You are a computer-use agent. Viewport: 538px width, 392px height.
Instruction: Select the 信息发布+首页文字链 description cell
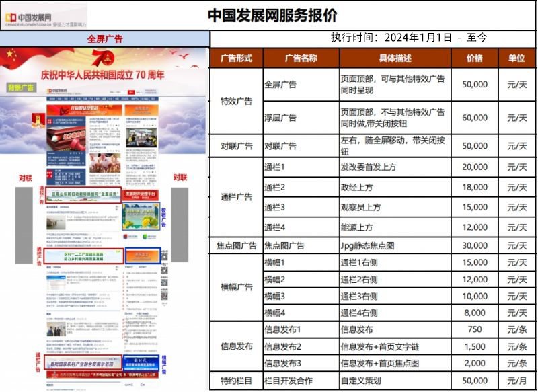coord(395,346)
